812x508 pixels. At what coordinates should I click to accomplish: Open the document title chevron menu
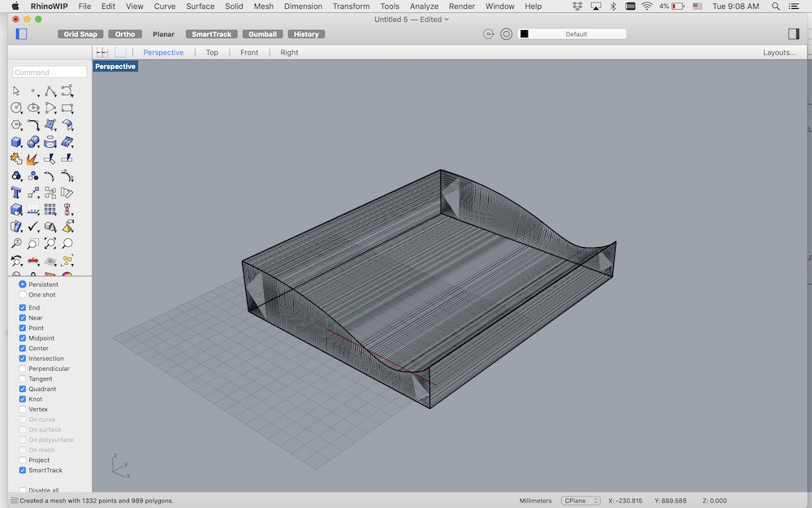coord(447,20)
